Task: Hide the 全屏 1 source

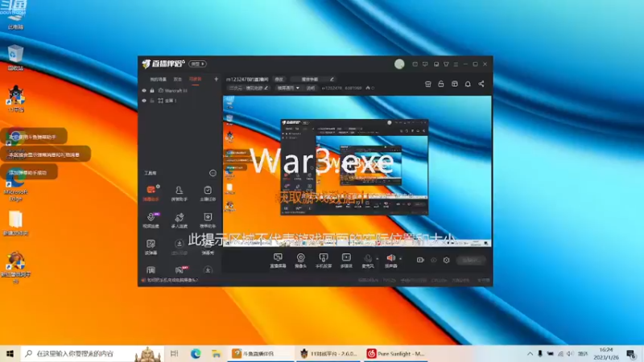Action: tap(144, 101)
